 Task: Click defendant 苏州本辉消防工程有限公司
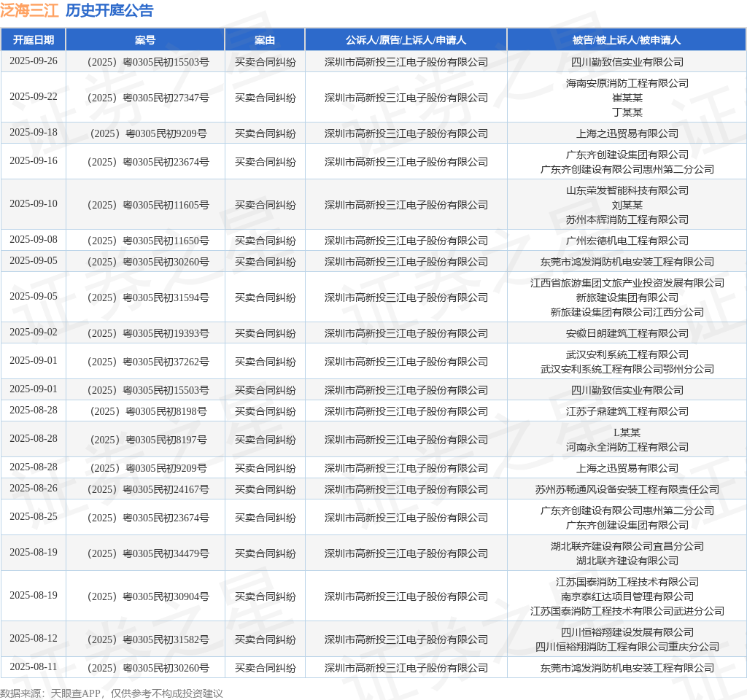coord(627,219)
